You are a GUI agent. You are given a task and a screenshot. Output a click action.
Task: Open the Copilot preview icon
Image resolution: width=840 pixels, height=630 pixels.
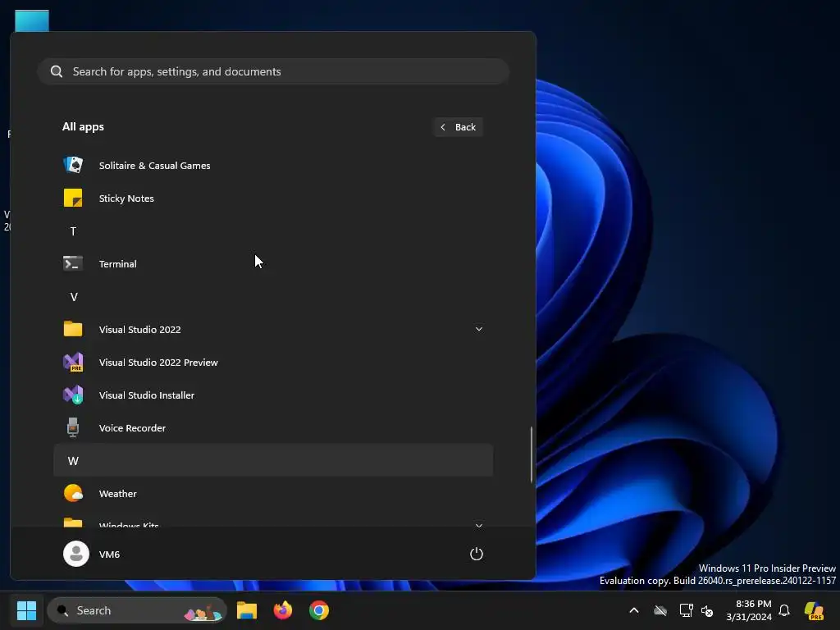[815, 610]
